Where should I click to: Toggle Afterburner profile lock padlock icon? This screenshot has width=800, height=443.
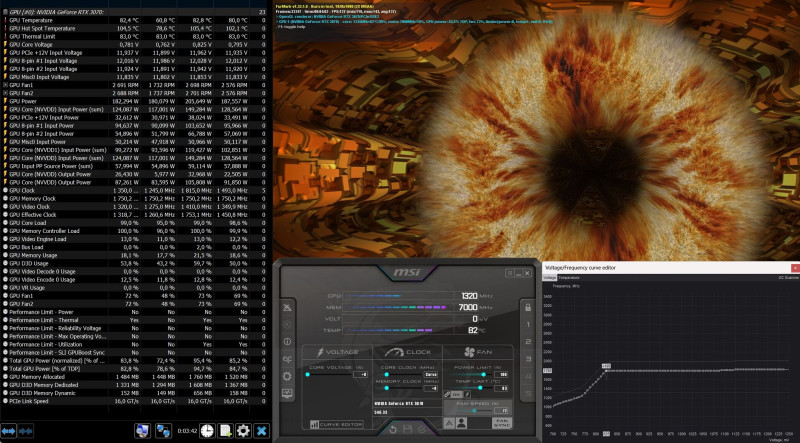(x=528, y=308)
